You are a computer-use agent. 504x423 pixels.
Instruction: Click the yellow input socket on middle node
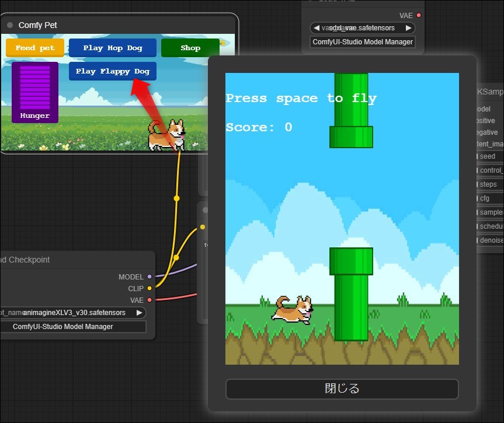coord(203,227)
